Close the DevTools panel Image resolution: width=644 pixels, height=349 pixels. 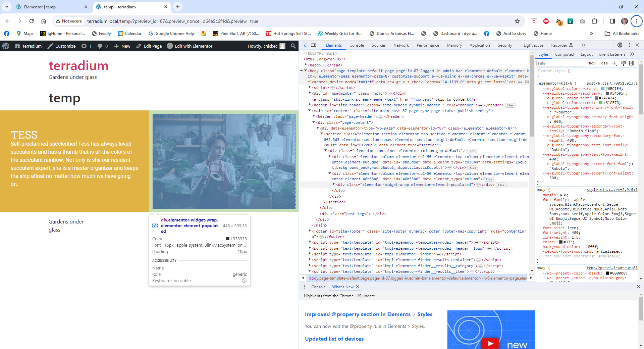637,45
